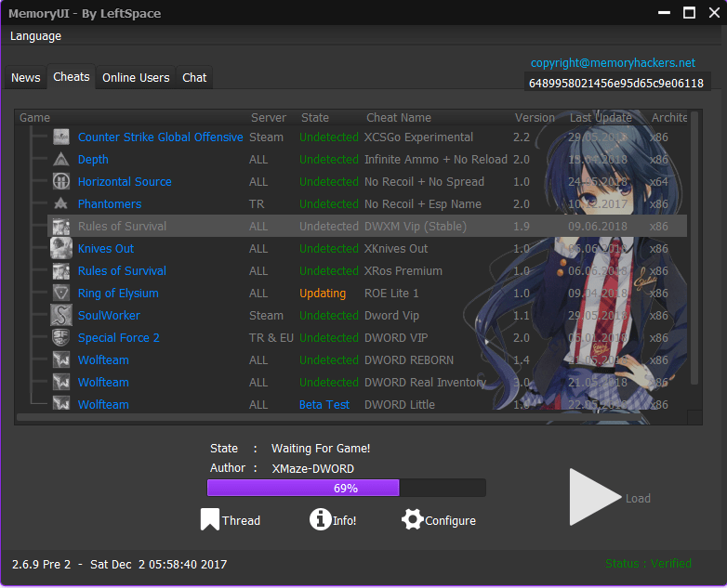The image size is (727, 588).
Task: Open the Language menu
Action: [35, 36]
